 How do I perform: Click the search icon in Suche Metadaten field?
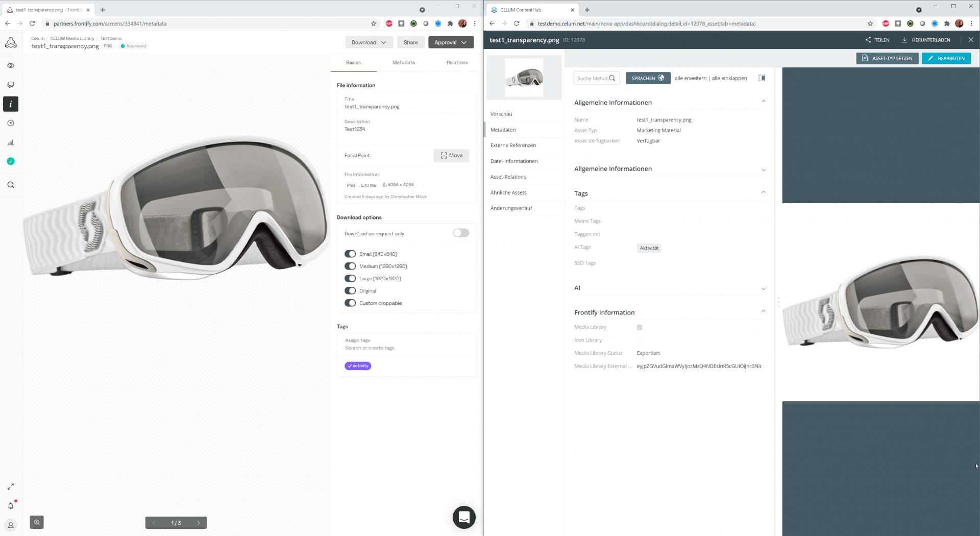coord(612,78)
